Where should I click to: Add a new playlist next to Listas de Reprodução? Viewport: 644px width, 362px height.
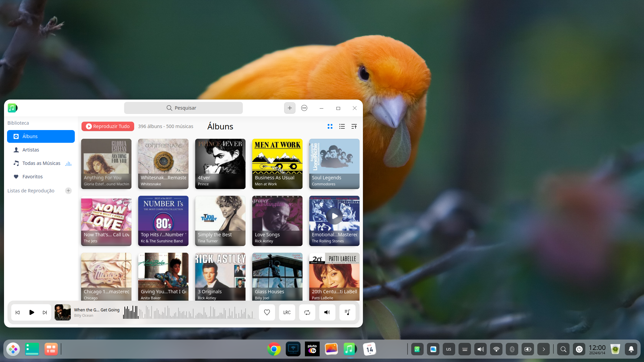tap(68, 191)
